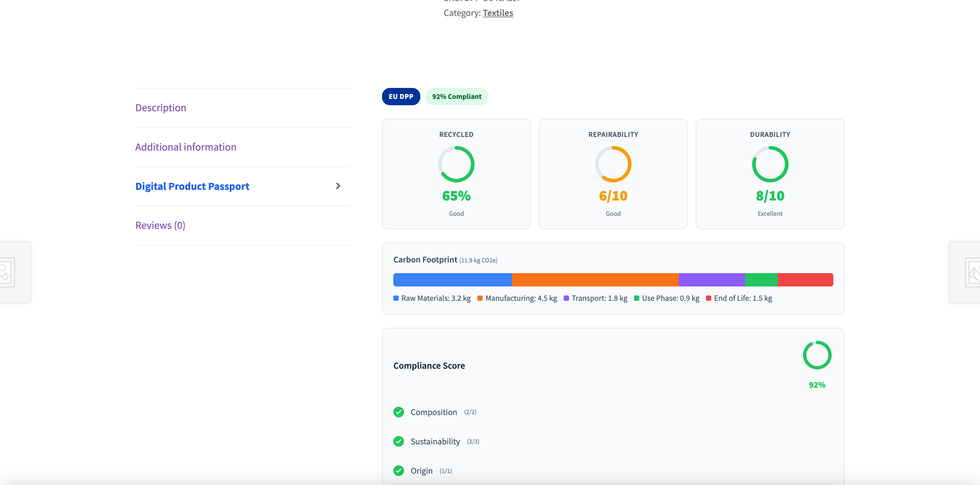
Task: Click the Compliance Score heading
Action: coord(429,366)
